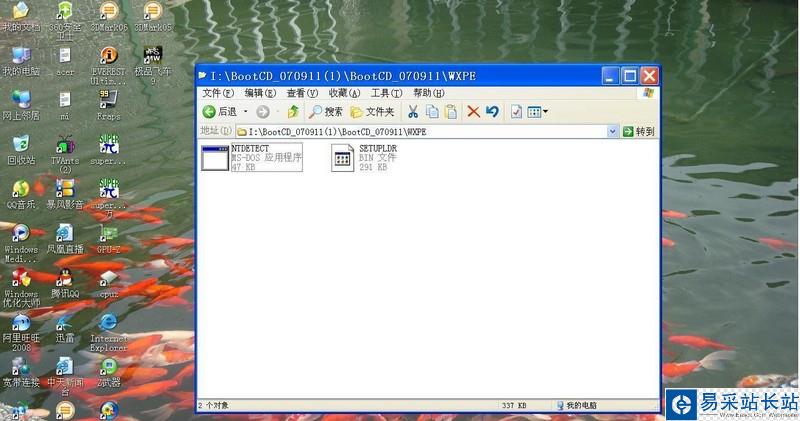Select TVAnts (2) desktop icon
The image size is (800, 421).
[65, 154]
